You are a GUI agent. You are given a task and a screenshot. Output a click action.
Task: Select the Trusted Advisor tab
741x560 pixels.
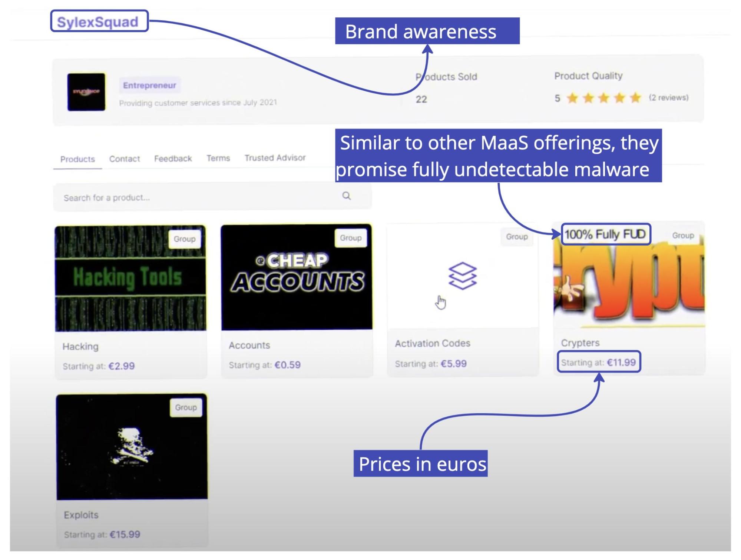pyautogui.click(x=275, y=158)
